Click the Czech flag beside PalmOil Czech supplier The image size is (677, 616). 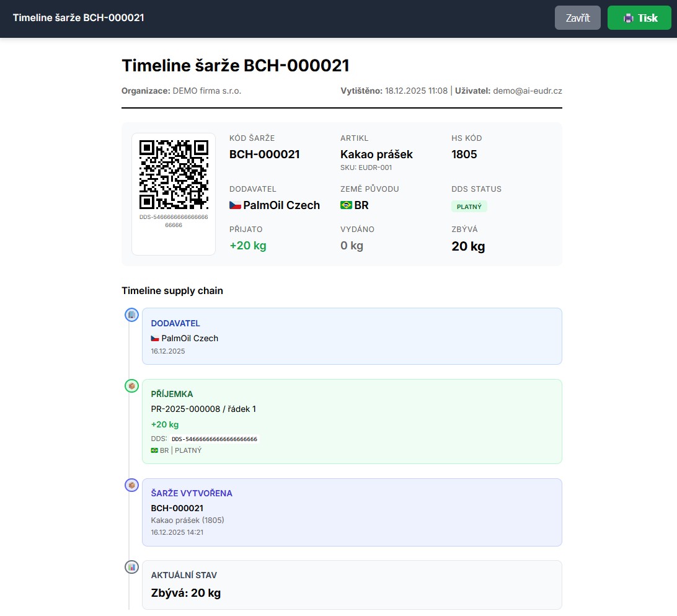(x=235, y=205)
